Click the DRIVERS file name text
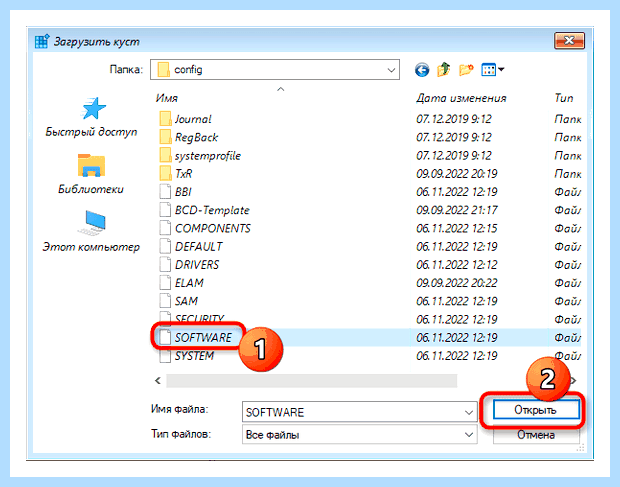 tap(197, 264)
